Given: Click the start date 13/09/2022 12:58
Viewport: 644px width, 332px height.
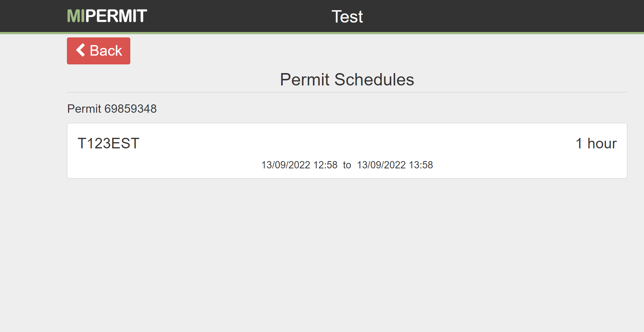Looking at the screenshot, I should coord(299,165).
